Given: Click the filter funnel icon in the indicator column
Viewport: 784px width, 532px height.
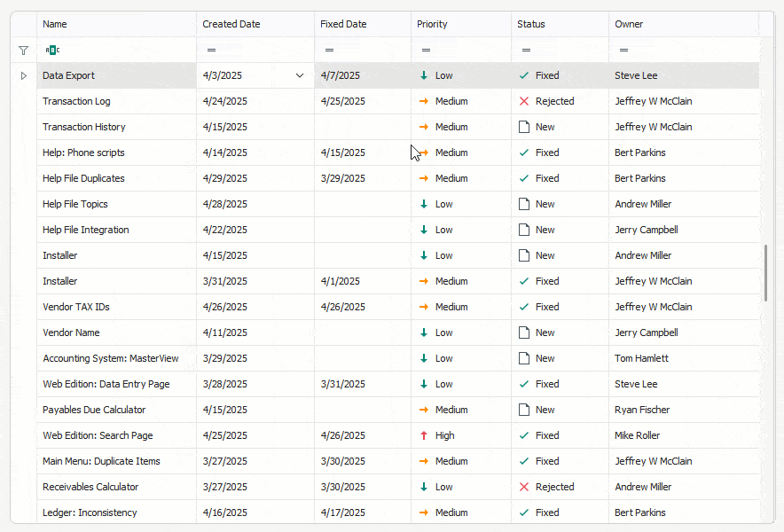Looking at the screenshot, I should [23, 51].
